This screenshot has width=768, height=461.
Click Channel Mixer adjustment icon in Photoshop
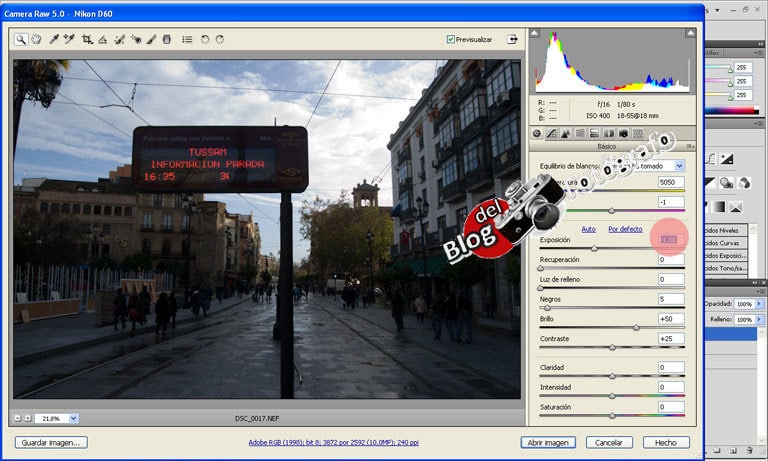744,183
